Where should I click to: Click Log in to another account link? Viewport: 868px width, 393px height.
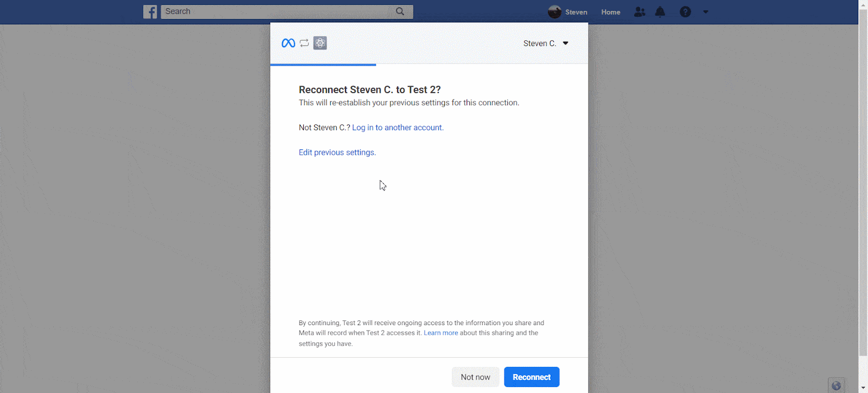click(398, 128)
